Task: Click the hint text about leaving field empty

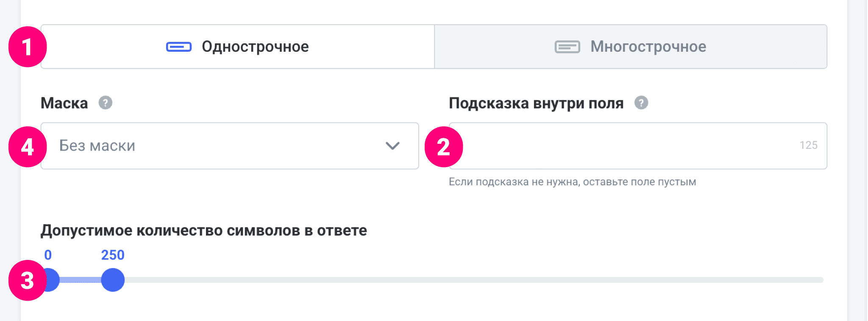Action: 572,182
